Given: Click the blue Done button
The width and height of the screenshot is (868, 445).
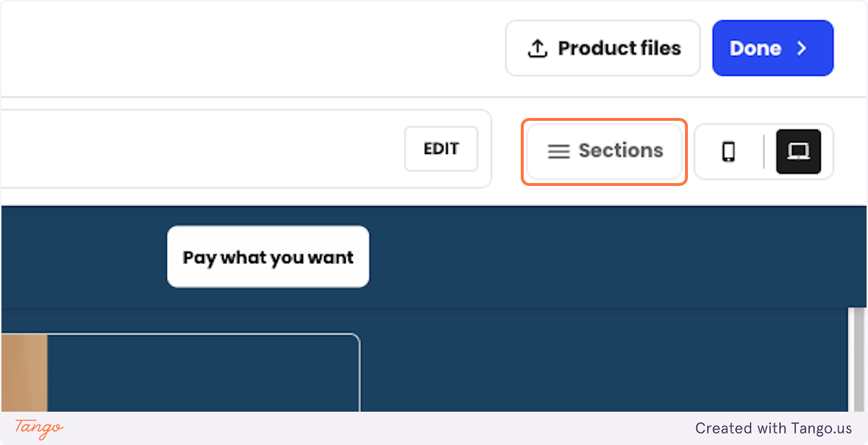Looking at the screenshot, I should click(x=773, y=48).
